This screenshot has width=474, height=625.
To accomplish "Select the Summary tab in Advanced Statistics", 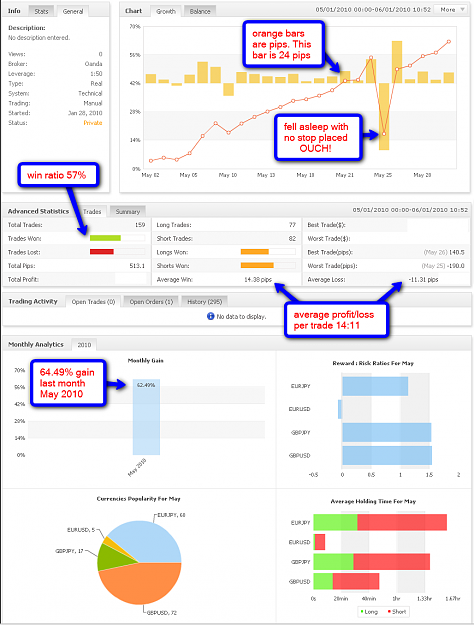I will coord(128,212).
